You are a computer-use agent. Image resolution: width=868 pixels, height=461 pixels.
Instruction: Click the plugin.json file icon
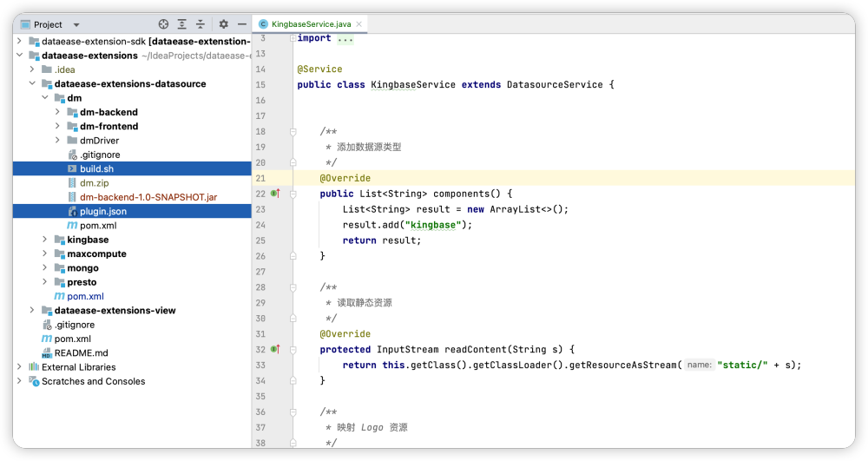tap(72, 212)
